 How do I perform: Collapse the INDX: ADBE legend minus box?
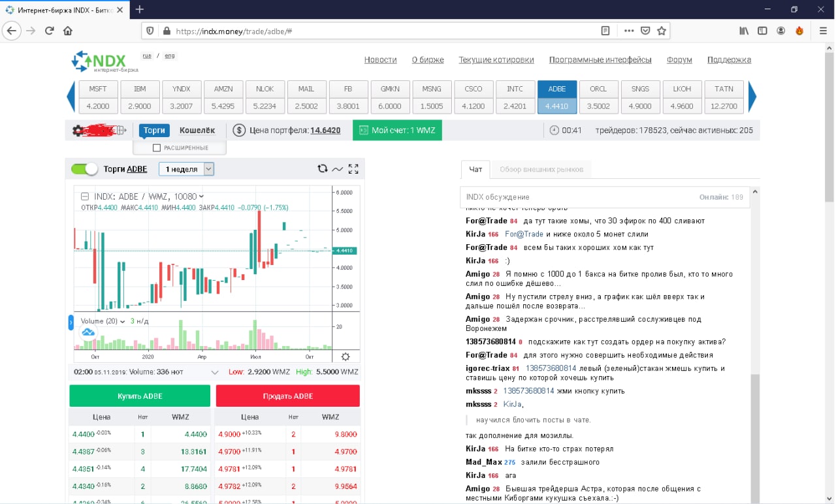(85, 196)
